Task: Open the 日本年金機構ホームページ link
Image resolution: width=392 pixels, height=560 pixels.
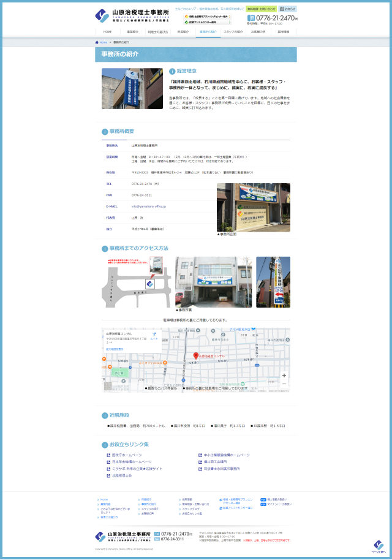Action: coord(132,462)
